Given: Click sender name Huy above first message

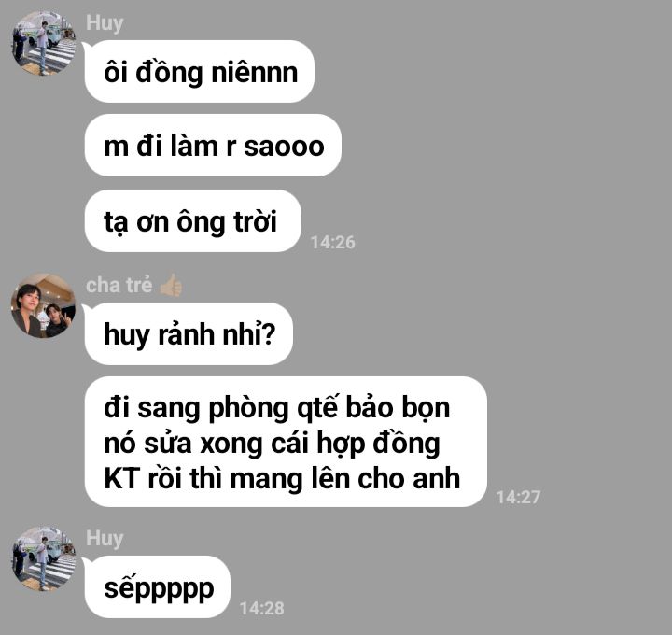Looking at the screenshot, I should 105,23.
